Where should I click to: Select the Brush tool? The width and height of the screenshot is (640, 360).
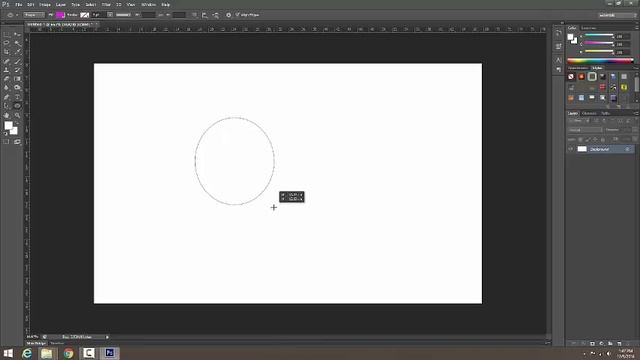click(x=17, y=61)
